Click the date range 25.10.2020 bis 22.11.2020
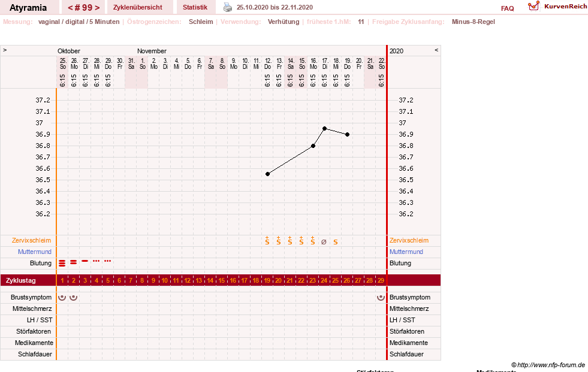This screenshot has height=372, width=588. click(x=275, y=7)
